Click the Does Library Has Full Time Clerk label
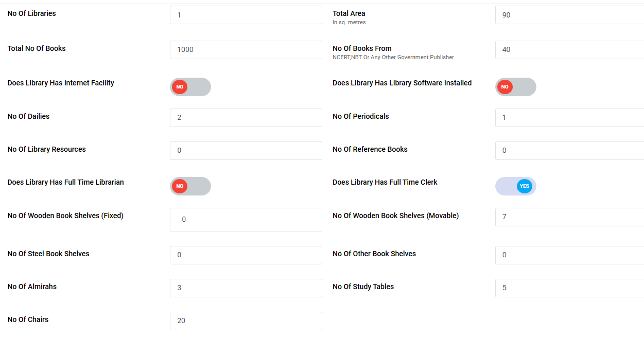The width and height of the screenshot is (644, 339). click(x=385, y=182)
